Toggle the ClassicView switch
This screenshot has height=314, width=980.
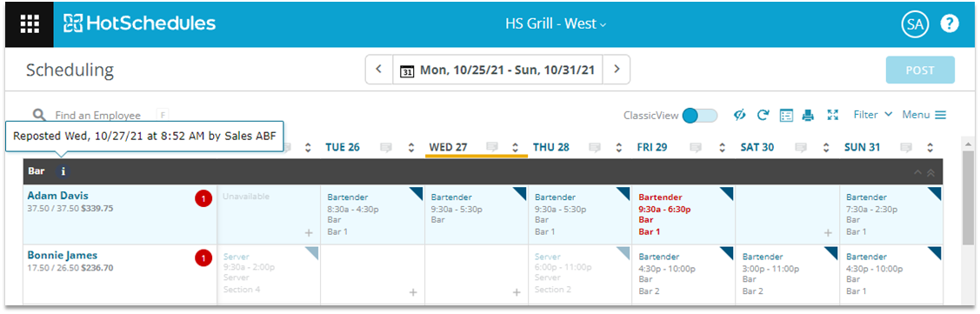[x=700, y=115]
